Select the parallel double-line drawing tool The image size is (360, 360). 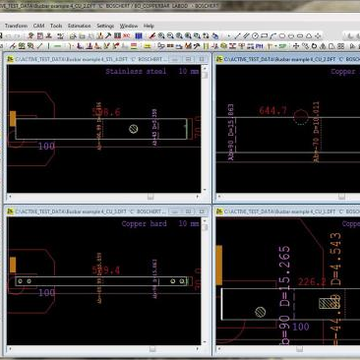coord(246,36)
